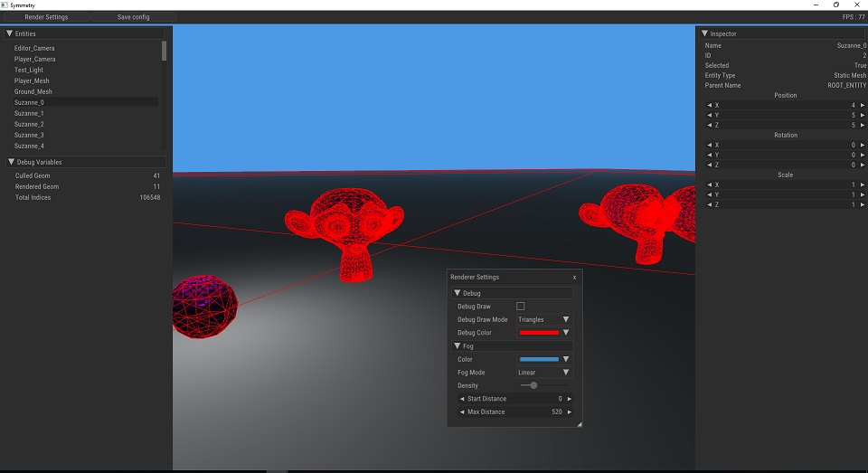Open the Fog Color blue swatch picker
The height and width of the screenshot is (473, 868).
(543, 359)
